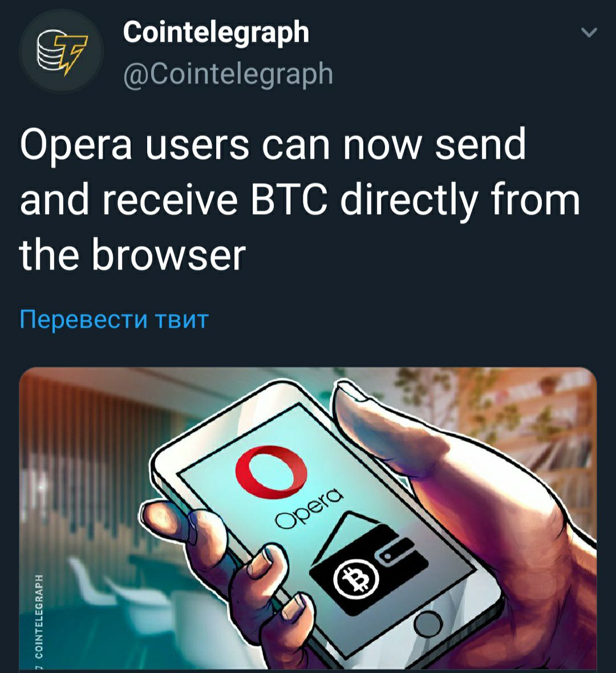This screenshot has width=616, height=673.
Task: Open tweet by clicking 'the browser' text
Action: [132, 256]
